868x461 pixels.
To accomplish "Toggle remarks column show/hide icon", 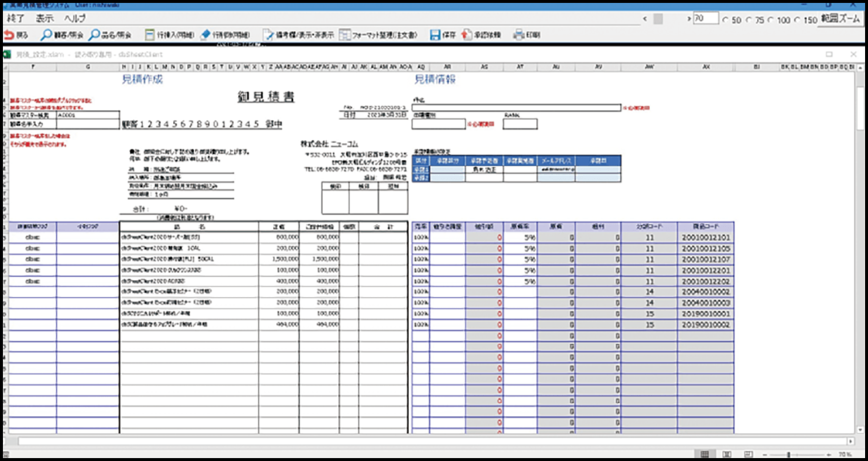I will (268, 35).
